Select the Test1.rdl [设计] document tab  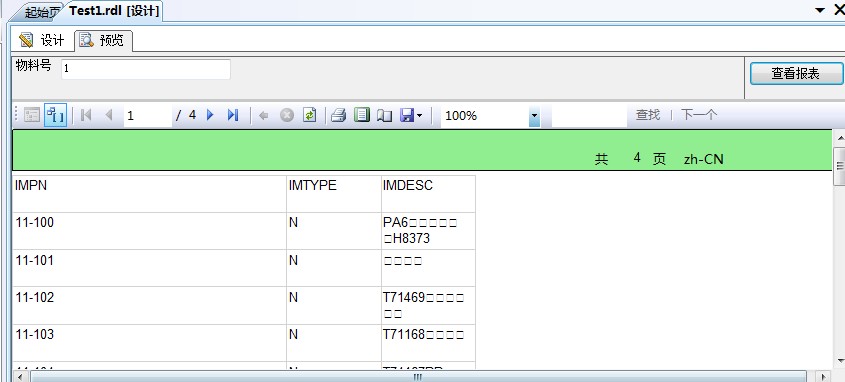[114, 11]
